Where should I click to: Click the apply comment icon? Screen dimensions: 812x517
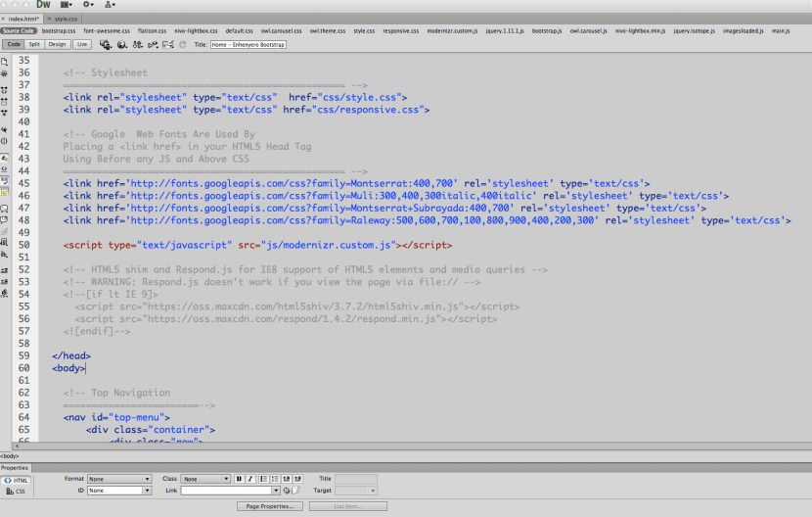(x=4, y=209)
